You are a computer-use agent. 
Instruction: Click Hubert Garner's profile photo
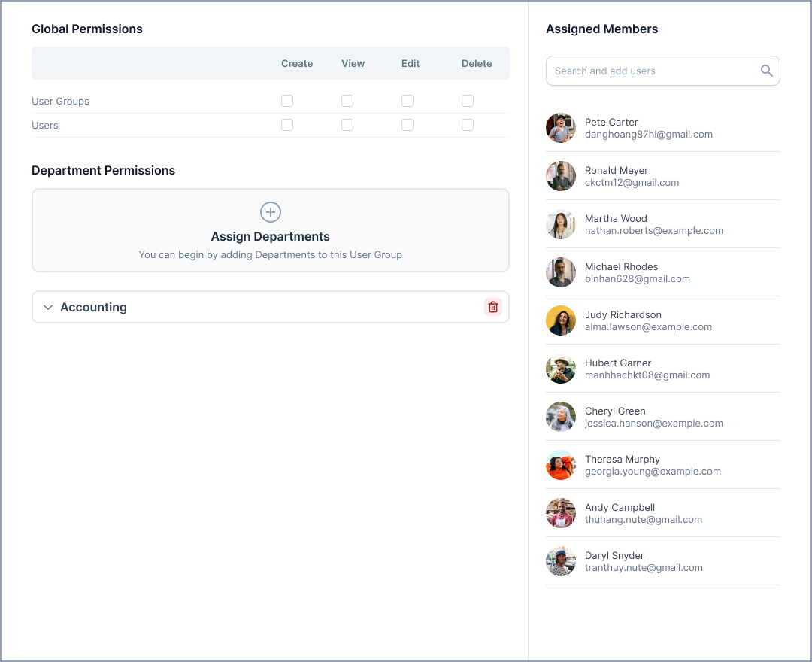(561, 369)
